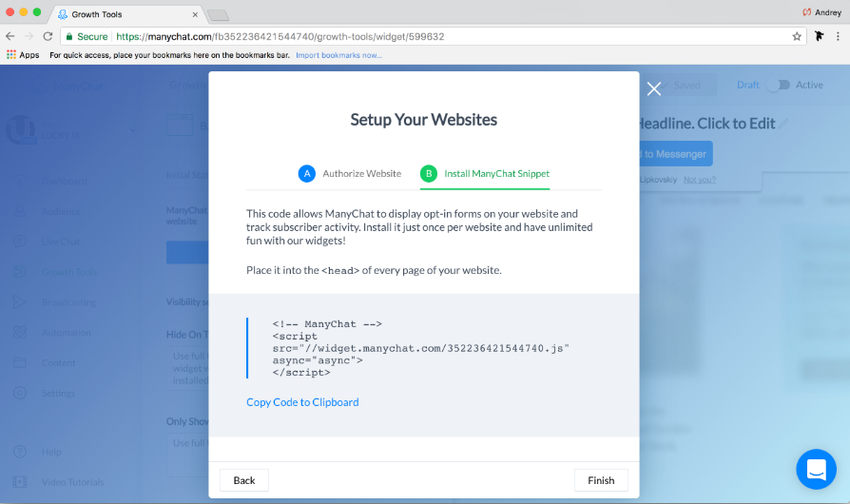Screen dimensions: 850x504
Task: Open Growth Tools in sidebar
Action: [x=69, y=272]
